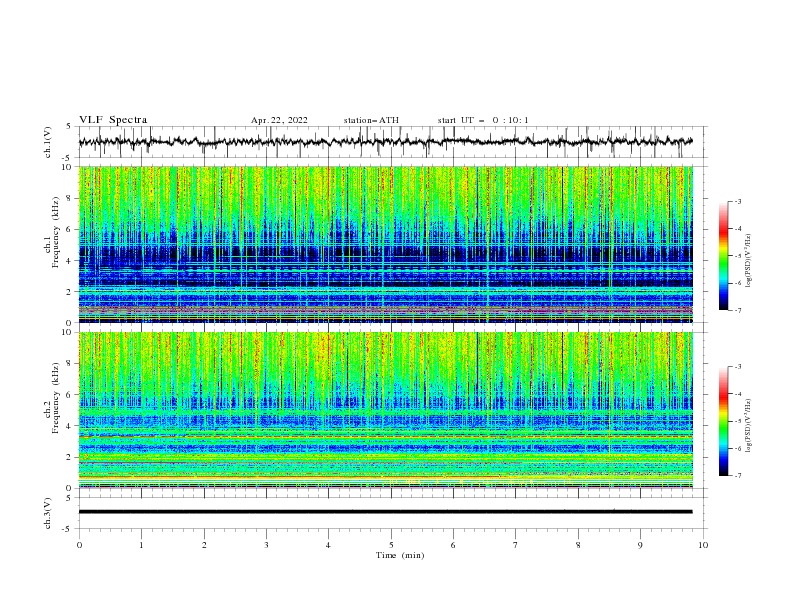Click the "ch.3(V)" axis label

point(48,513)
